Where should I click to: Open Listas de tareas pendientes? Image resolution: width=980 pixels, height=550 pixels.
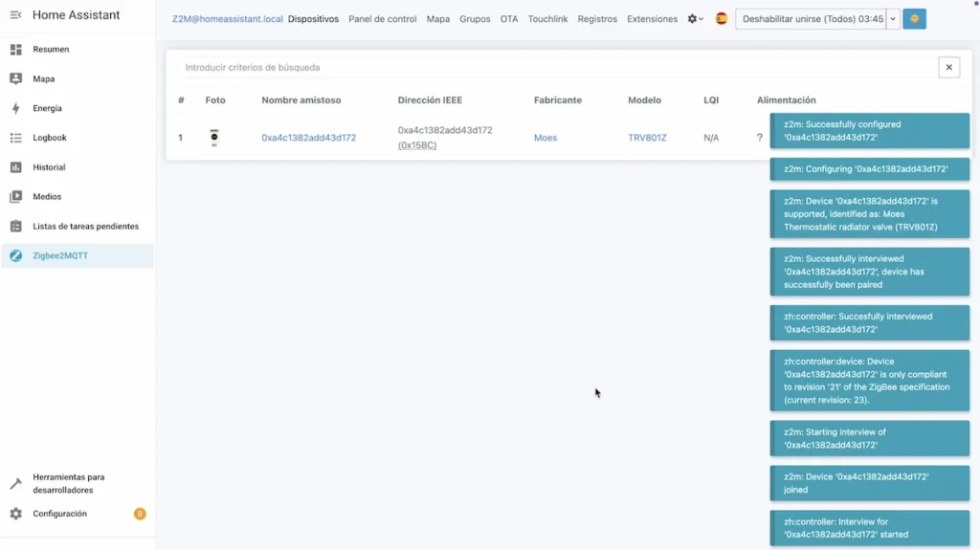tap(85, 227)
